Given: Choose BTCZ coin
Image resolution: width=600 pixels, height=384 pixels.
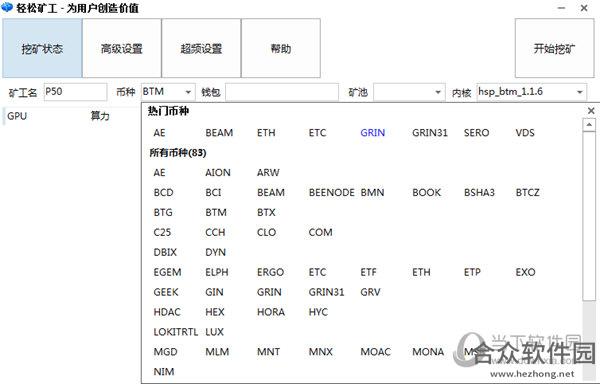Looking at the screenshot, I should 527,192.
